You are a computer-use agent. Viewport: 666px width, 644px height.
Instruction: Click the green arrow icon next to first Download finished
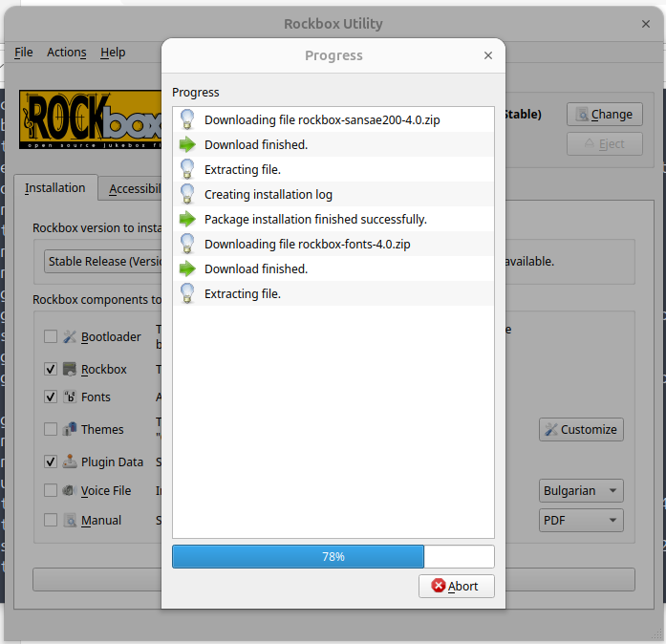click(187, 144)
